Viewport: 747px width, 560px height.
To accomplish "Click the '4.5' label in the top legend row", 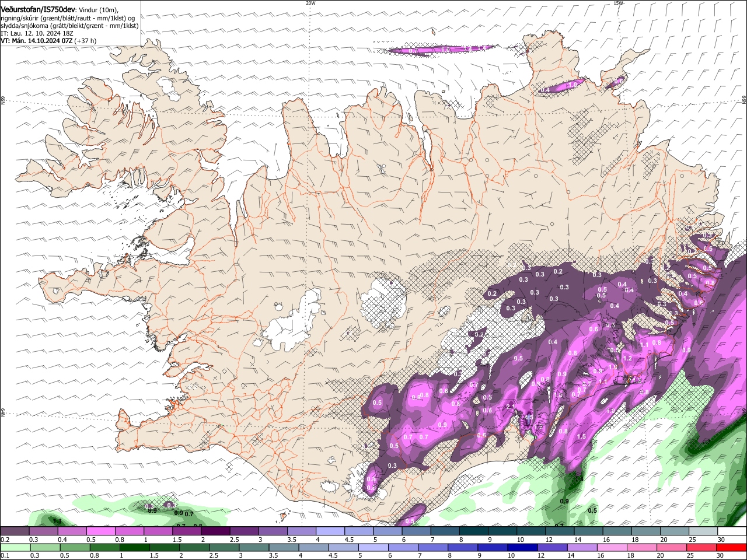I will coord(349,540).
